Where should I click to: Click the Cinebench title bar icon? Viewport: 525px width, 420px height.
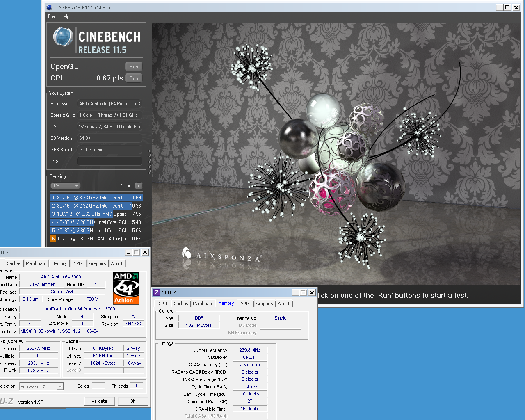[x=50, y=7]
